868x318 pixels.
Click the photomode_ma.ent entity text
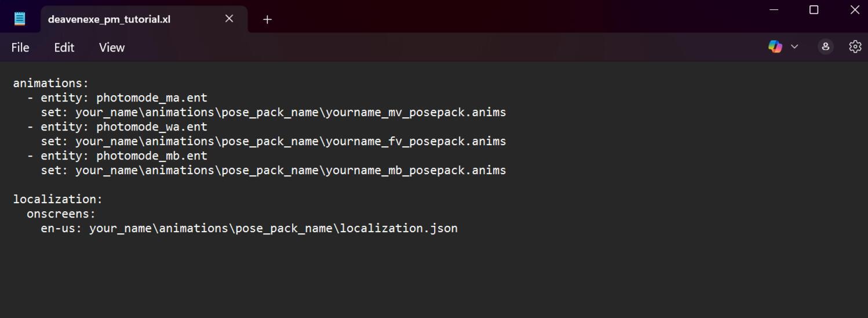pyautogui.click(x=152, y=98)
